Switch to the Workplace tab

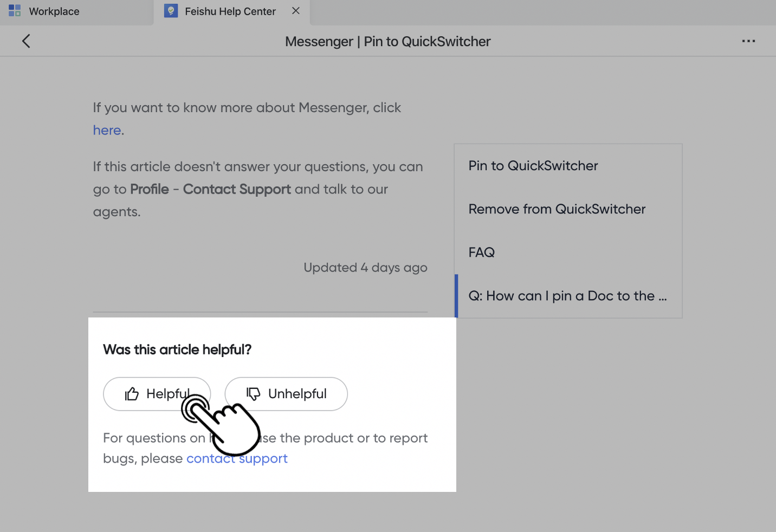pyautogui.click(x=76, y=12)
